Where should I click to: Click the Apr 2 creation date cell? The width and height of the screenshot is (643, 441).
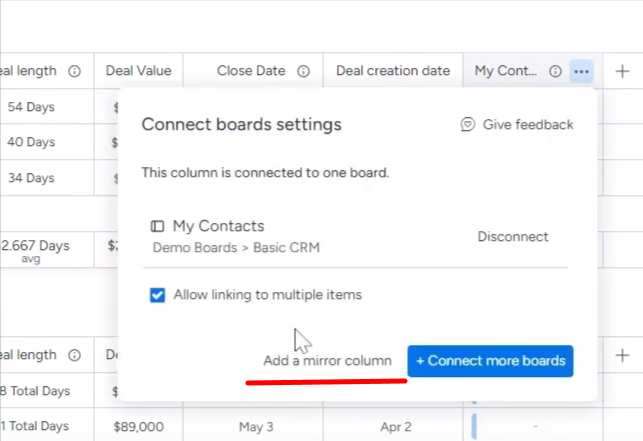tap(396, 427)
